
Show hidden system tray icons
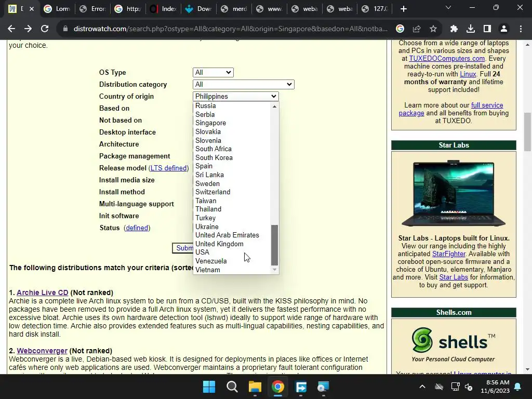(422, 387)
